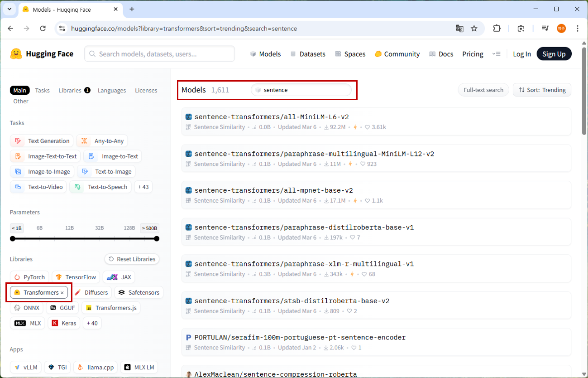Open the browser Extensions puzzle icon
Viewport: 588px width, 378px height.
(x=497, y=29)
